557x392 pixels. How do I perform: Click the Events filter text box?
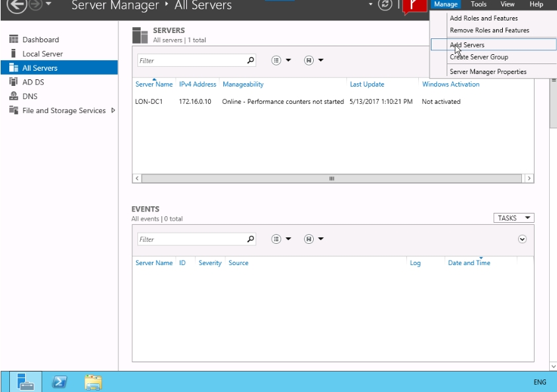[192, 239]
